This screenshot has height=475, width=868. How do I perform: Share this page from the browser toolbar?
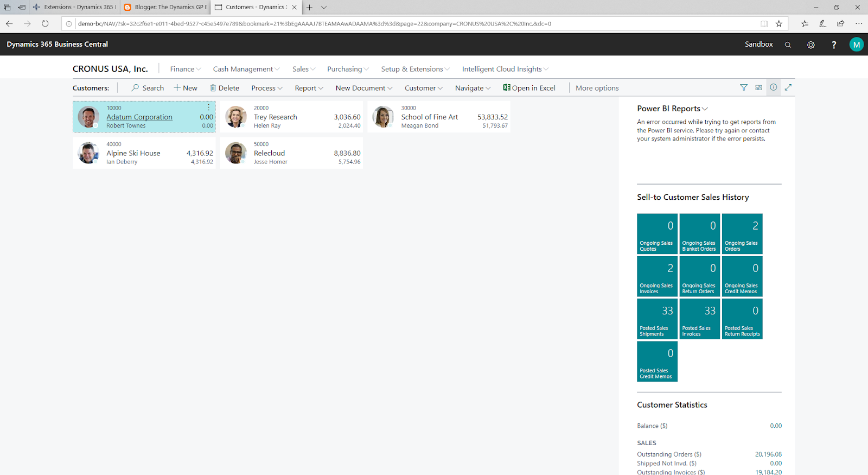[x=840, y=23]
